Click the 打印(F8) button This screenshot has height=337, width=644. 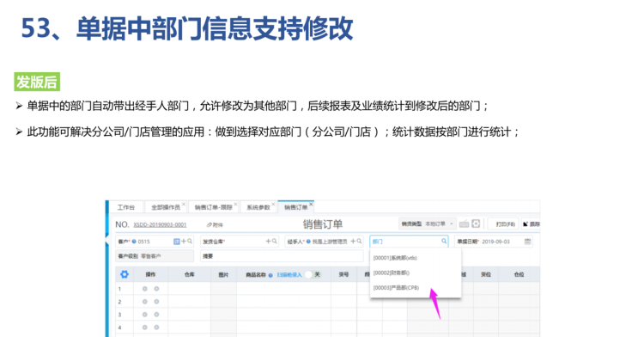click(x=505, y=224)
